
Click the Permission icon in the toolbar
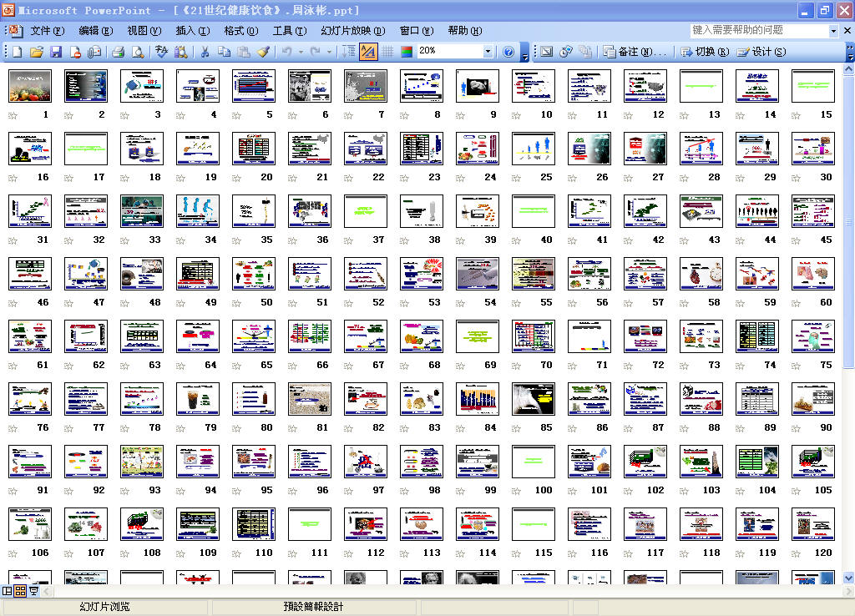pos(75,52)
